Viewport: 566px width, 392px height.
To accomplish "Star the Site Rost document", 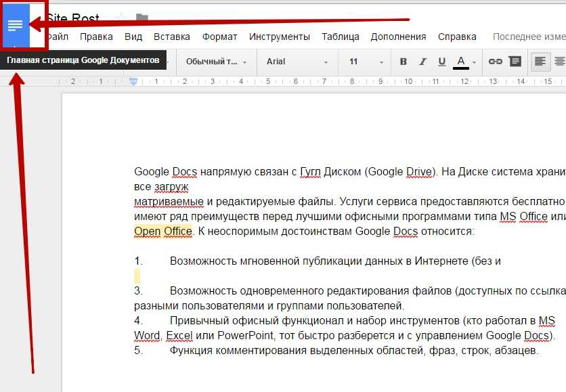I will tap(121, 18).
